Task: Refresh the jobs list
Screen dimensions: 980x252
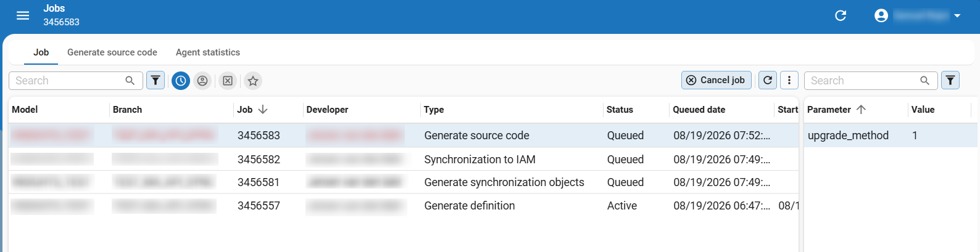Action: pos(768,80)
